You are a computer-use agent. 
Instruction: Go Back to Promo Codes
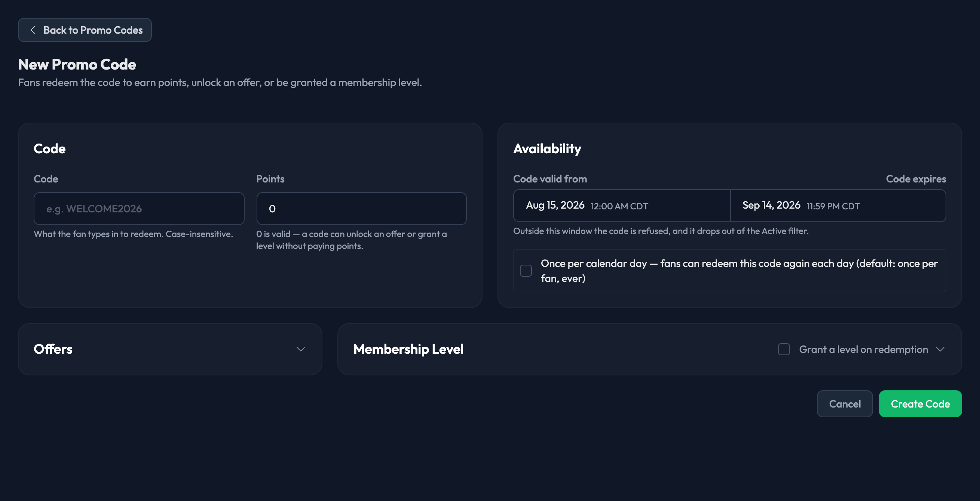[x=85, y=30]
